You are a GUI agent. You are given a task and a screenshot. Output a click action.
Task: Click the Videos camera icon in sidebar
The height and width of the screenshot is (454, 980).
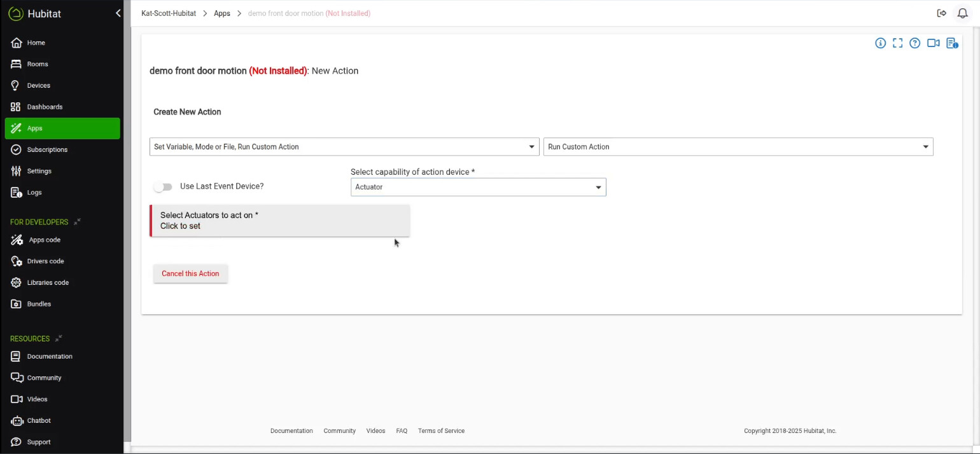click(16, 399)
